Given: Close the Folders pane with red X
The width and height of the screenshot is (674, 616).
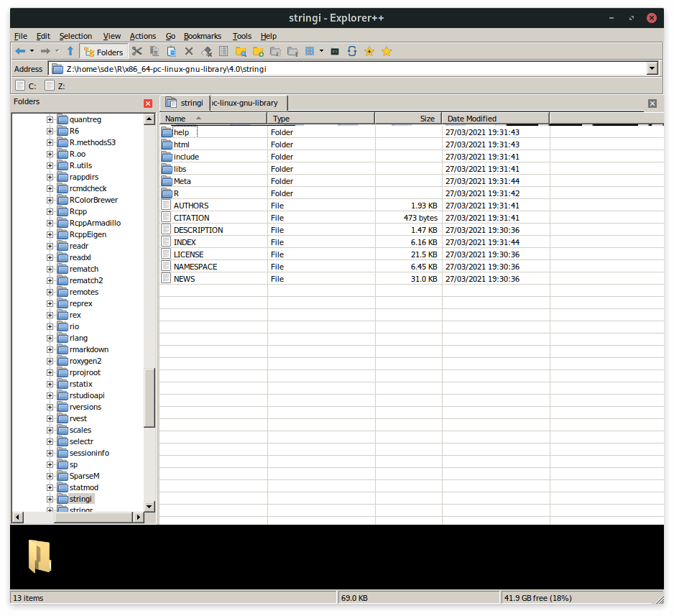Looking at the screenshot, I should (x=148, y=104).
